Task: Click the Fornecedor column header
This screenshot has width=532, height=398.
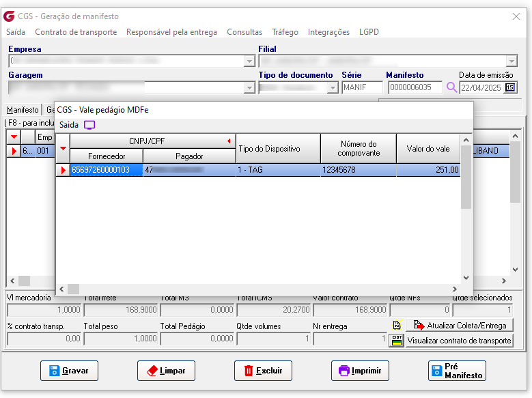Action: click(x=107, y=156)
